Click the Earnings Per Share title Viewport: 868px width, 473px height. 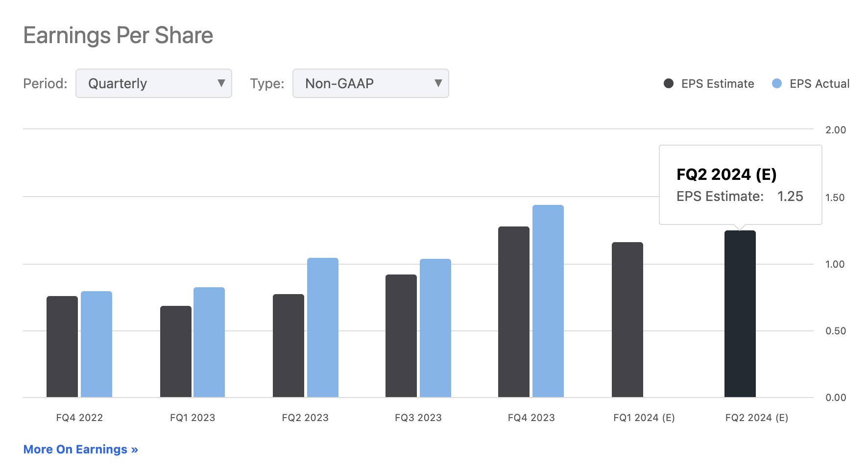[x=118, y=35]
